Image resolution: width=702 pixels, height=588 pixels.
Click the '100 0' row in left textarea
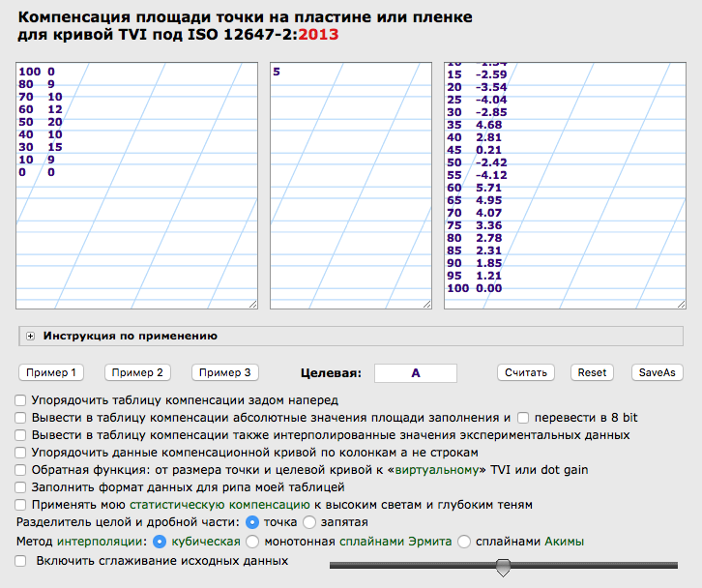37,72
